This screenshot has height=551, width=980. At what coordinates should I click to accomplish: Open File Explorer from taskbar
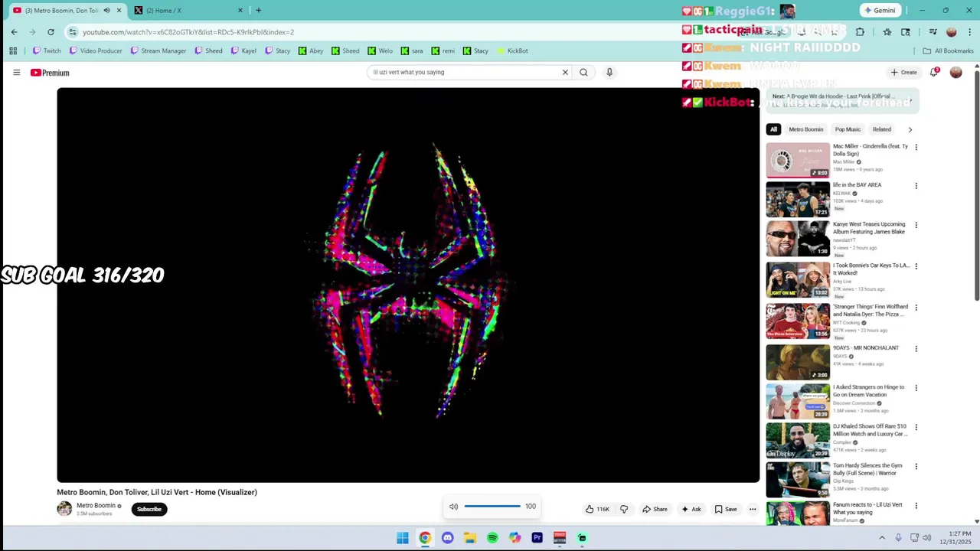(470, 538)
